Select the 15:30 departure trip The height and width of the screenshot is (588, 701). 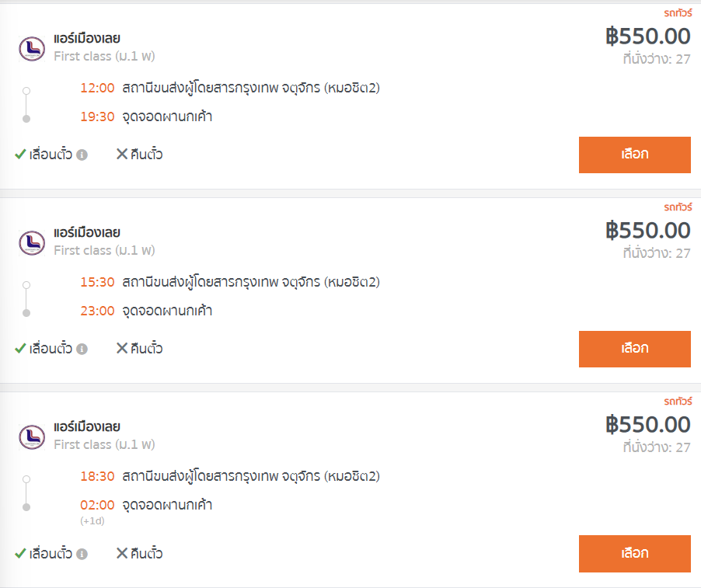tap(634, 349)
